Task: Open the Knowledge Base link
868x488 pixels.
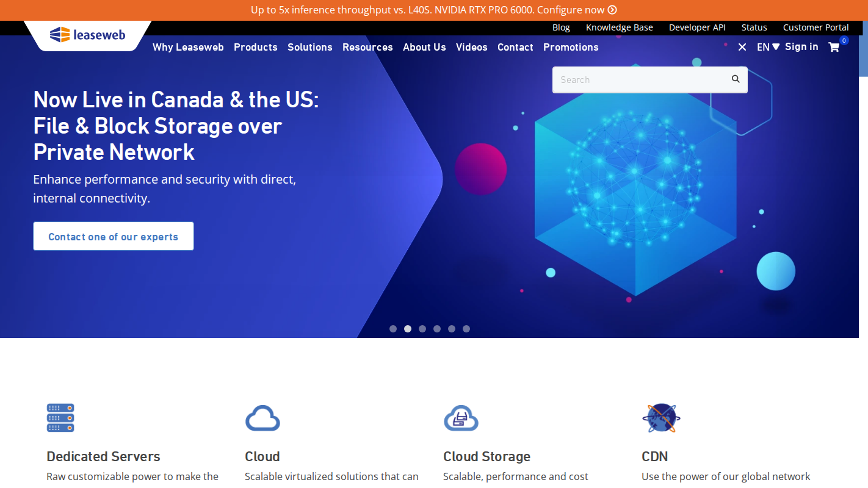Action: (x=620, y=27)
